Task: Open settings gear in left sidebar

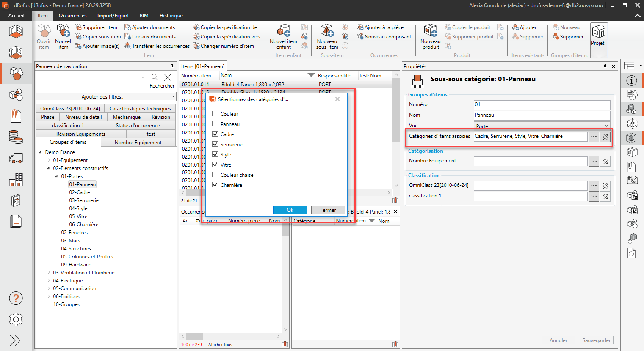Action: click(16, 319)
